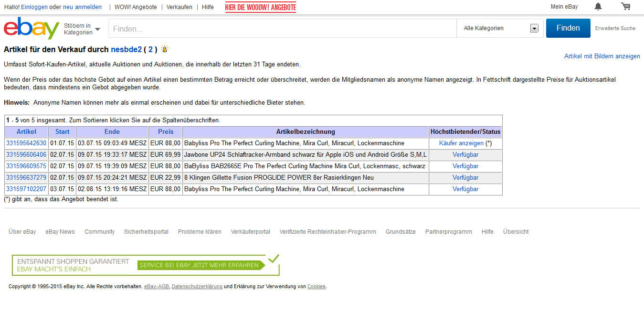Click Service bei eBay: Jetzt mehr erfahren button
This screenshot has width=644, height=314.
[x=201, y=265]
